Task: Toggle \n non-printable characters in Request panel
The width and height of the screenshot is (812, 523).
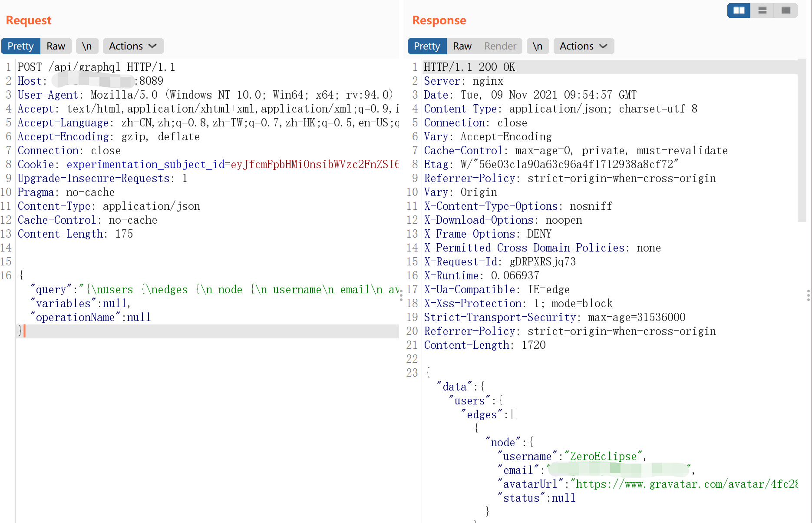Action: [87, 46]
